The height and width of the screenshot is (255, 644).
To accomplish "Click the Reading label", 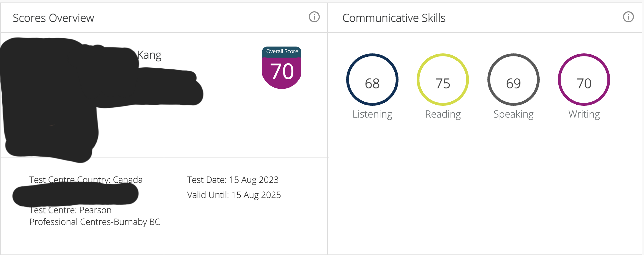I will pos(443,114).
